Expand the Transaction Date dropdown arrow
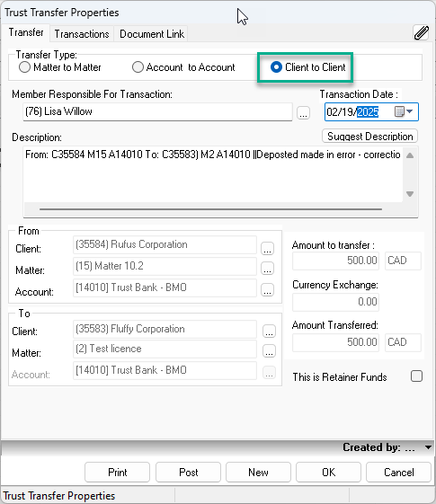This screenshot has height=504, width=436. point(409,112)
